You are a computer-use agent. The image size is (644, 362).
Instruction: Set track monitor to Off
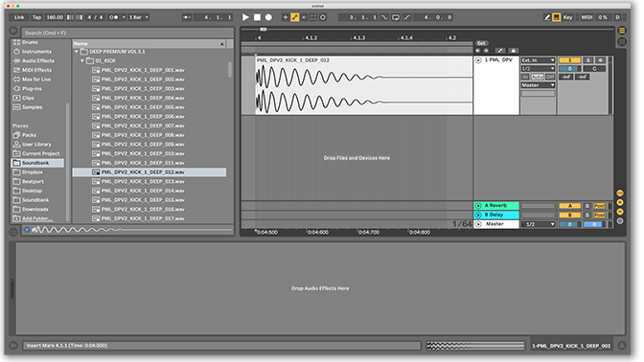550,77
